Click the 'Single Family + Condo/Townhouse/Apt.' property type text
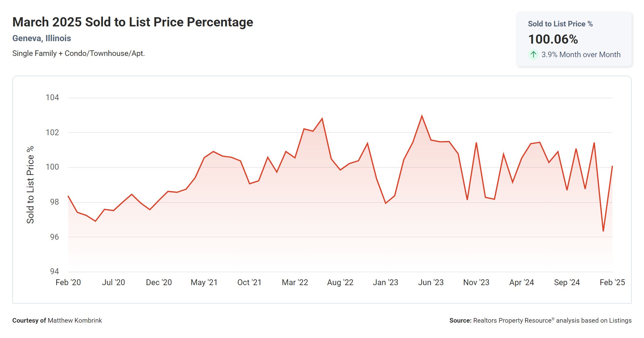 click(78, 53)
